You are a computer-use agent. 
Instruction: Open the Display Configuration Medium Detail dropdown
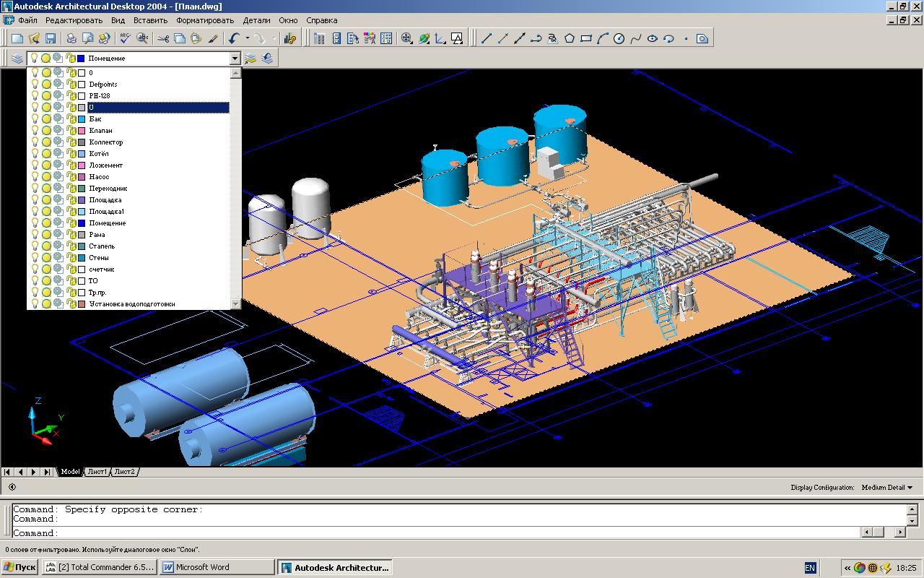click(x=887, y=488)
